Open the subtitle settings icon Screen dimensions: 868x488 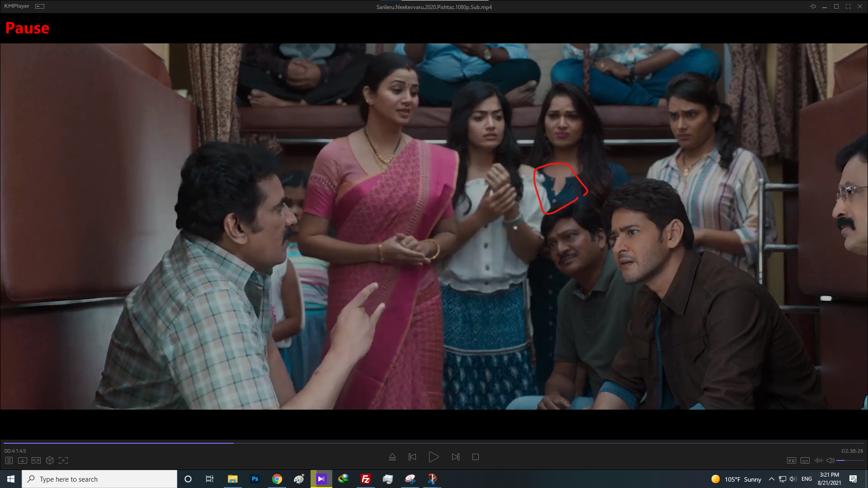coord(805,460)
